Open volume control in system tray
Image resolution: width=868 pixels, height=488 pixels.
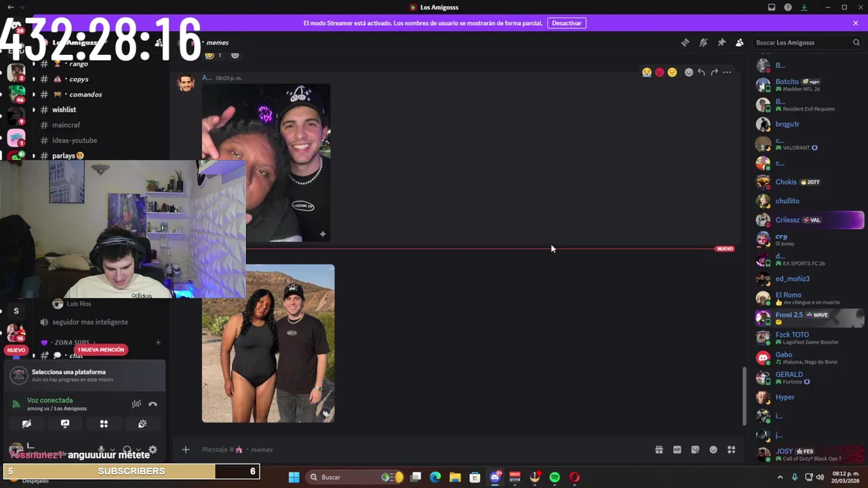point(820,477)
